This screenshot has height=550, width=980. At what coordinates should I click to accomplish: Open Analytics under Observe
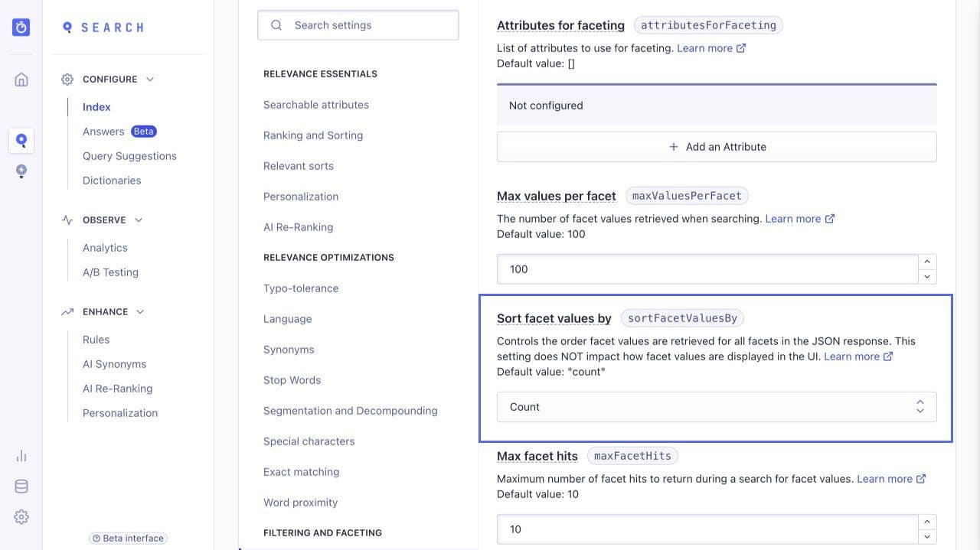[x=105, y=248]
